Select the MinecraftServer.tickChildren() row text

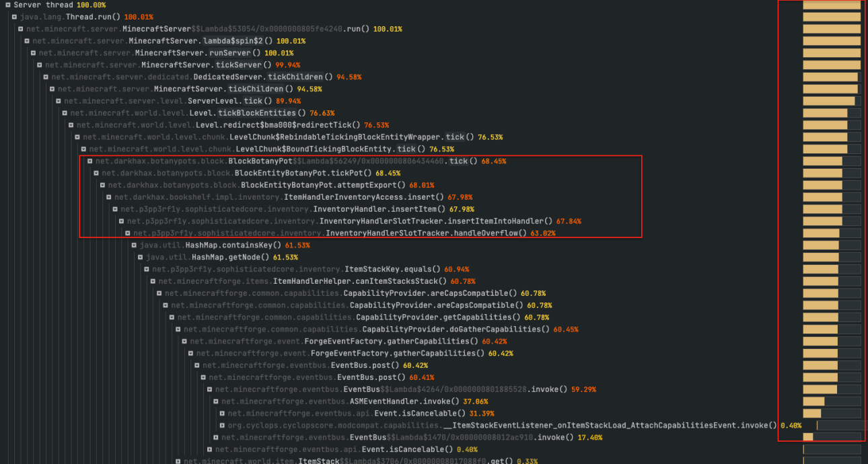pyautogui.click(x=189, y=89)
